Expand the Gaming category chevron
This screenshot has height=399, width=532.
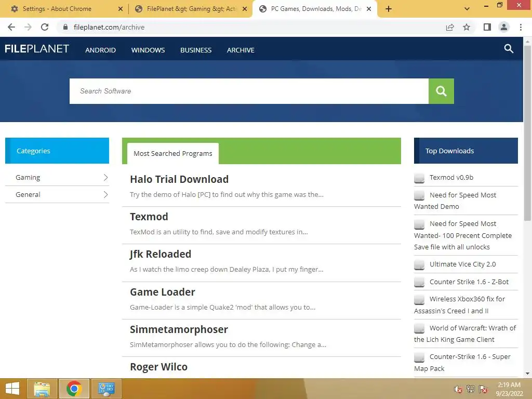[x=105, y=178]
